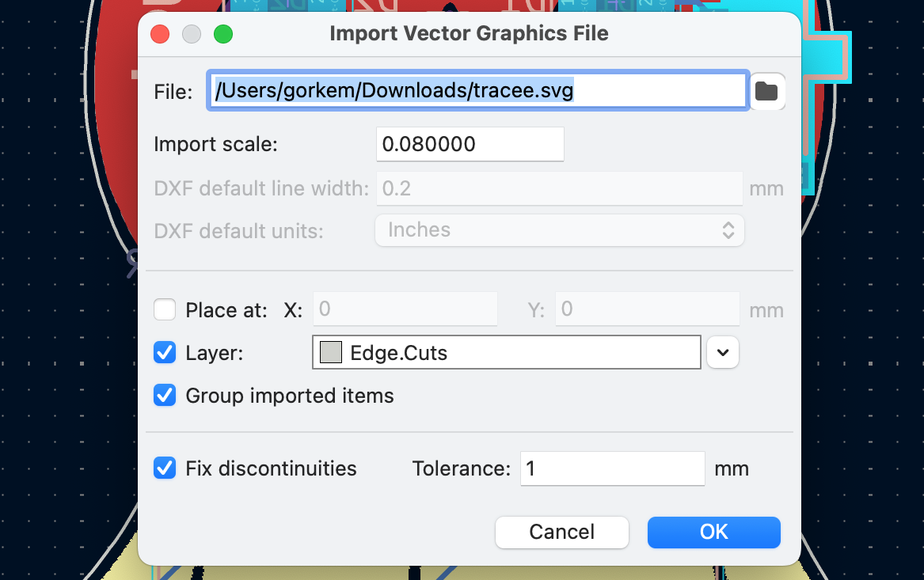
Task: Disable Group imported items
Action: [x=165, y=395]
